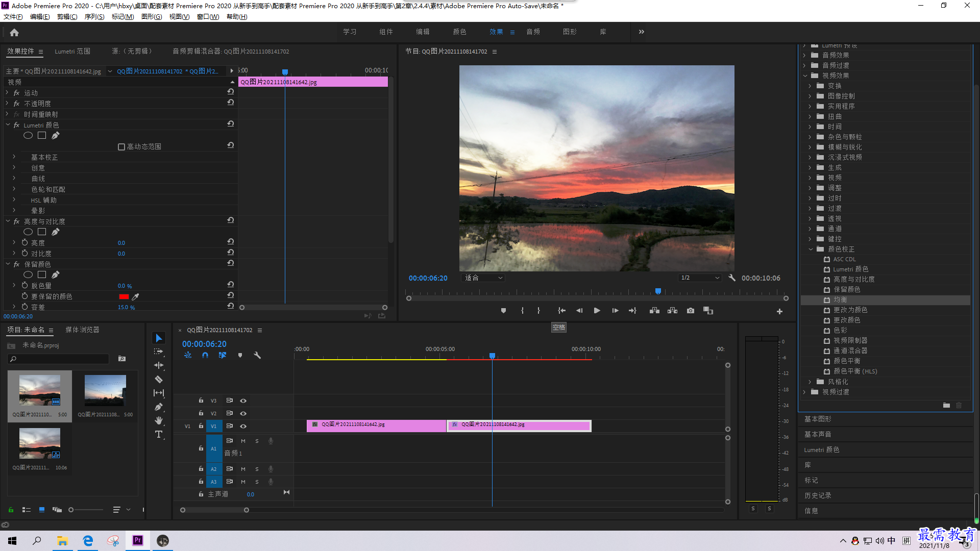Viewport: 980px width, 551px height.
Task: Click the Home icon
Action: tap(14, 32)
